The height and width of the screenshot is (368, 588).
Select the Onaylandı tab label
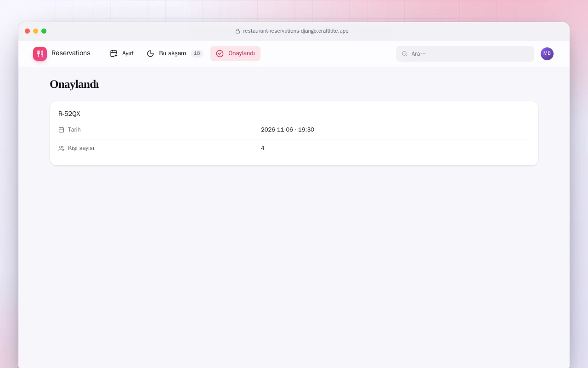(242, 53)
